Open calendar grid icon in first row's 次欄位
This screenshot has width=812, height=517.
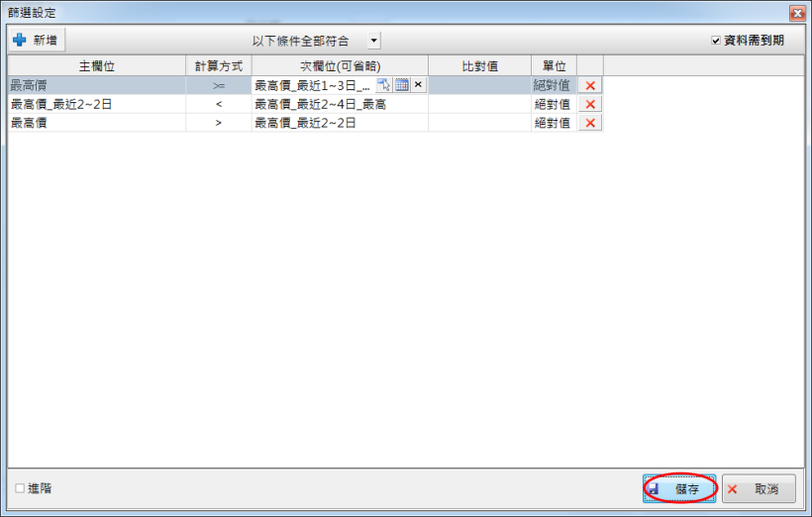(x=402, y=85)
